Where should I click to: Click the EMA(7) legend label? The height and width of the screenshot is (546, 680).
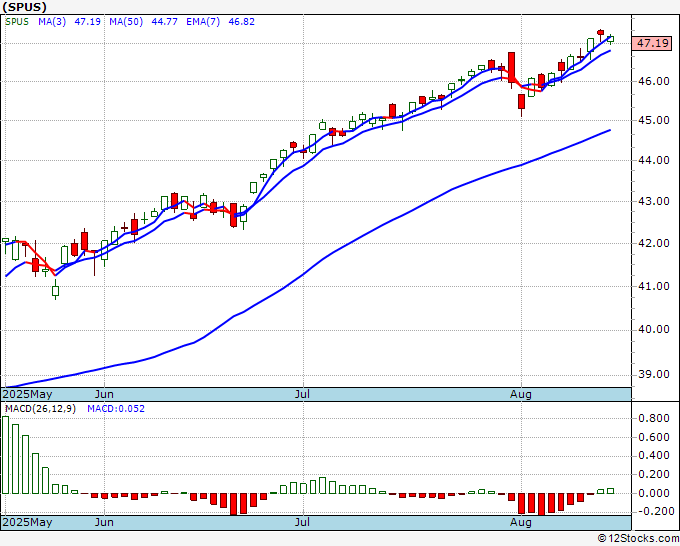tap(203, 22)
